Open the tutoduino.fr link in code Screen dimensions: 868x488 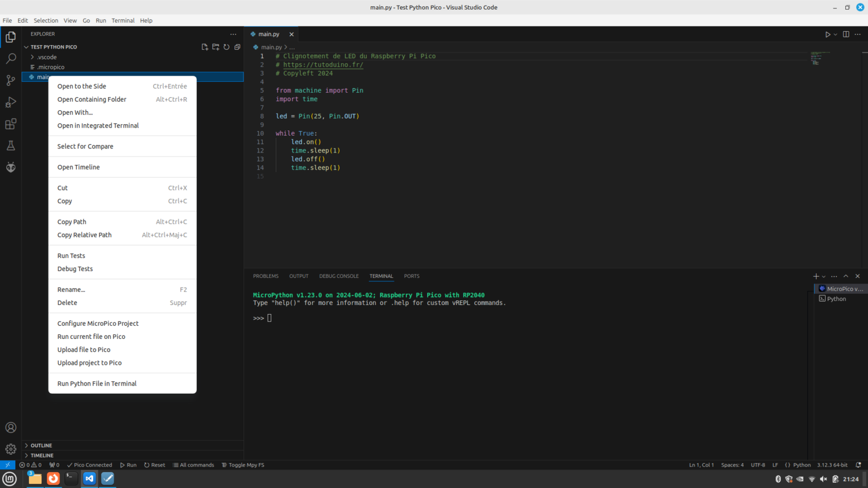tap(323, 64)
